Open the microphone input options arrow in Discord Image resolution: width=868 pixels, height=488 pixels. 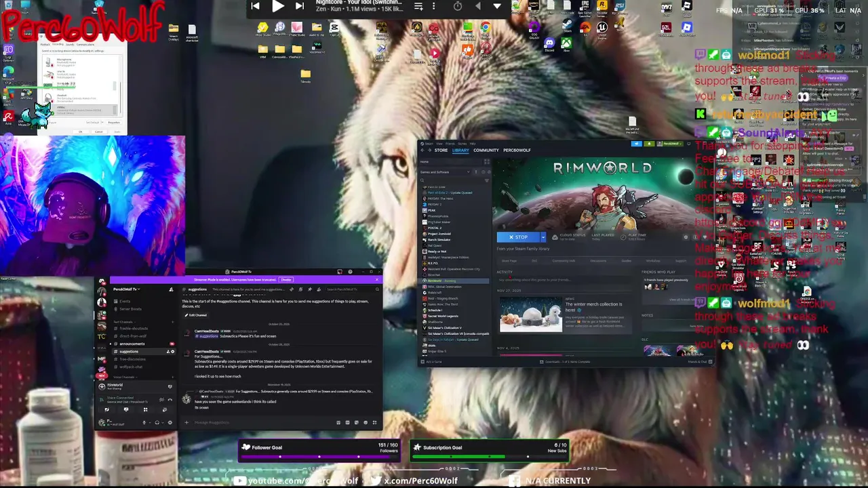click(150, 422)
